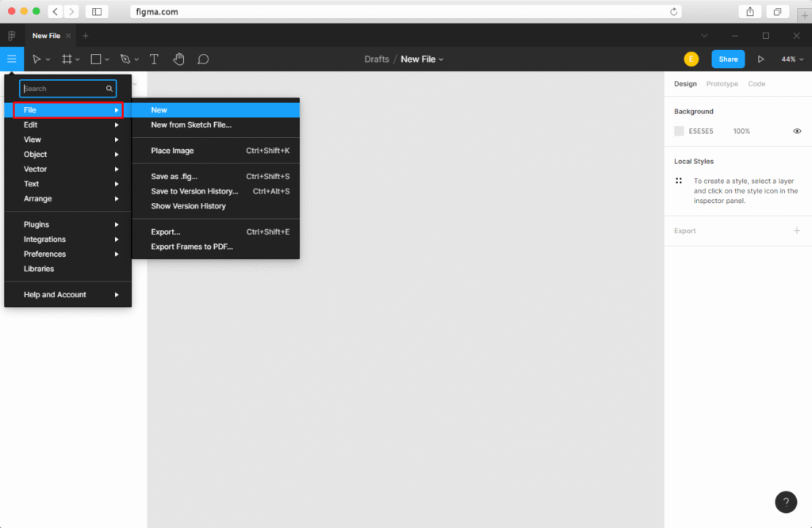Choose Place Image from File submenu

172,151
